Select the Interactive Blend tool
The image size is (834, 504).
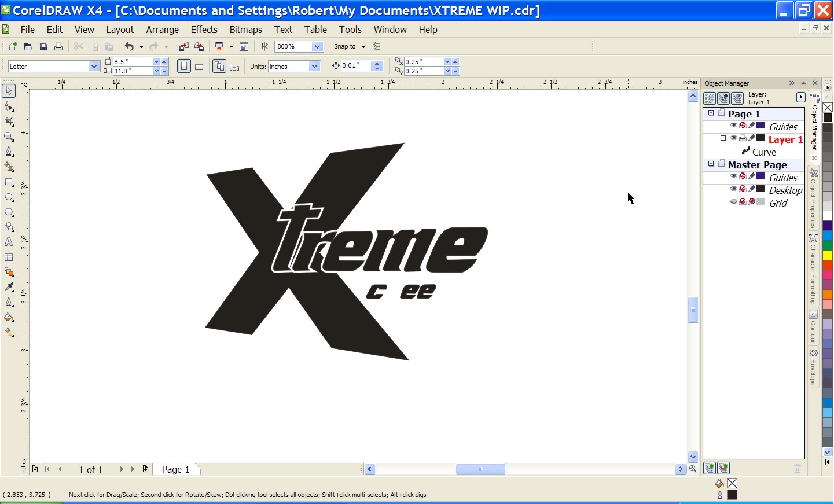click(x=9, y=272)
